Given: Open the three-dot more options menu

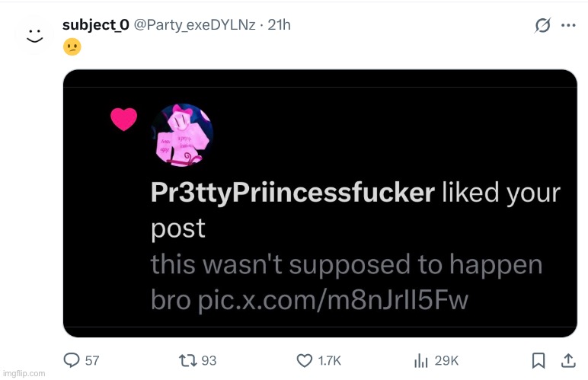Looking at the screenshot, I should coord(568,25).
